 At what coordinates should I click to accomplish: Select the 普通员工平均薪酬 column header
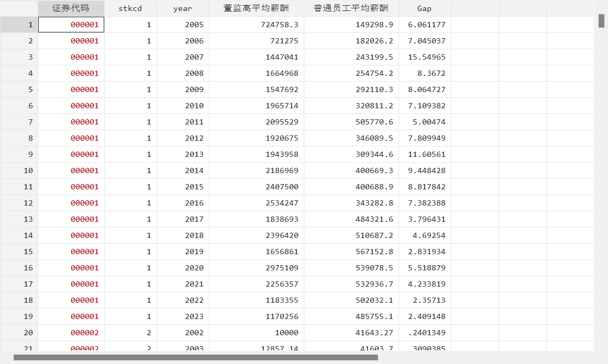[x=351, y=8]
